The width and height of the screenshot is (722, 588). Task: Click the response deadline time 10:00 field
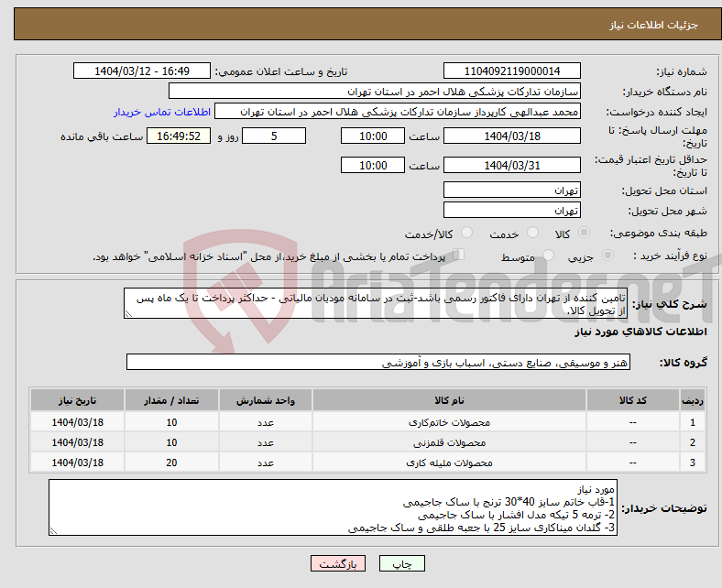coord(373,136)
